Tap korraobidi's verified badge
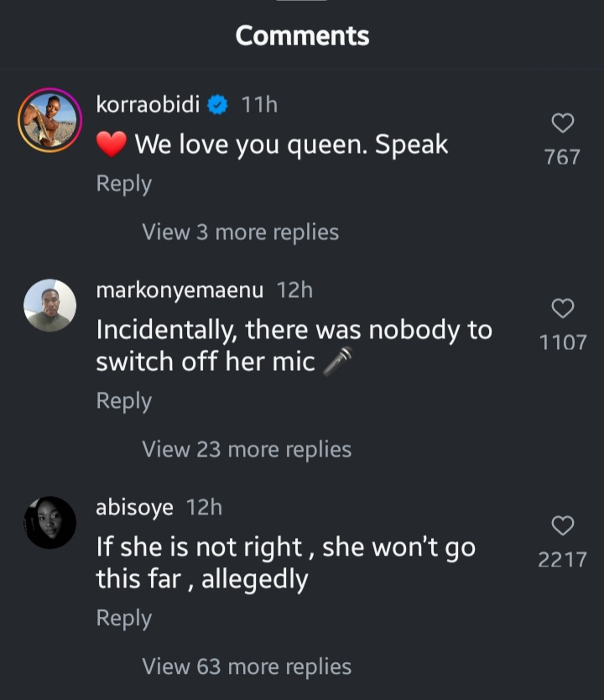This screenshot has width=604, height=700. point(218,105)
